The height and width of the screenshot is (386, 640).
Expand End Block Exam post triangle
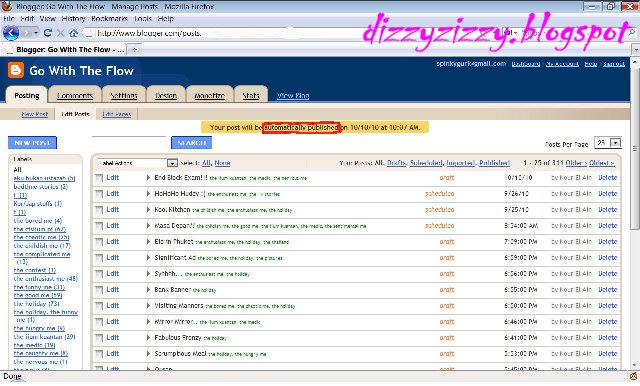pos(148,177)
